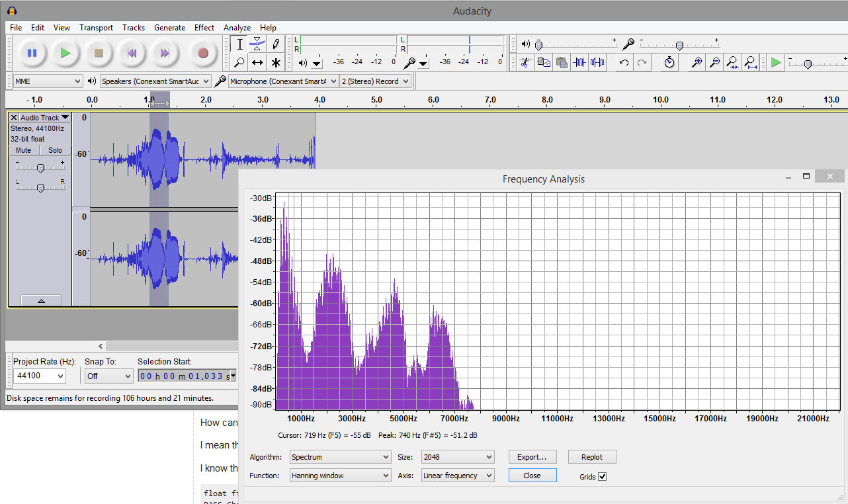This screenshot has height=504, width=848.
Task: Click the track gain slider
Action: point(40,168)
